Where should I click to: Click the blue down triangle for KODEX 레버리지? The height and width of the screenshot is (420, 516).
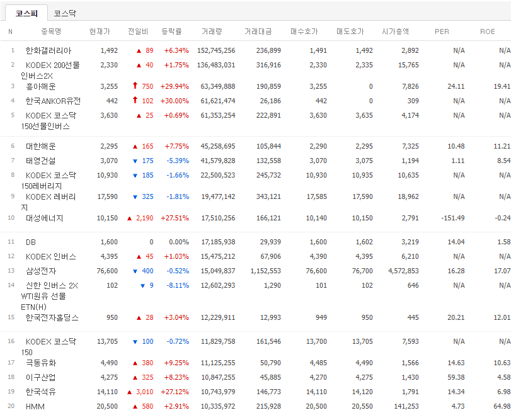(135, 197)
